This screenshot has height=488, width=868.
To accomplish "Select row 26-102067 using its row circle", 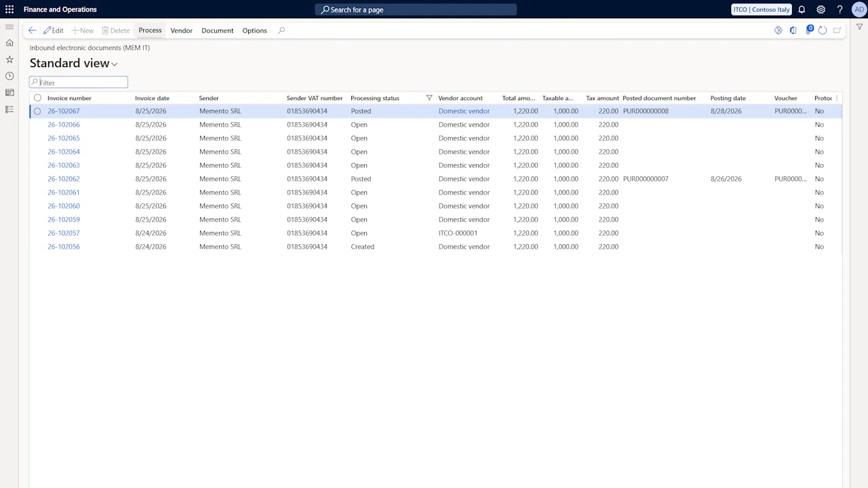I will [x=37, y=111].
